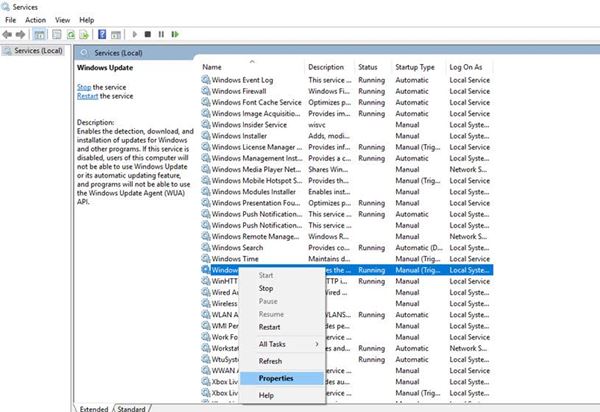Toggle the Action Pane toolbar icon
The height and width of the screenshot is (412, 600).
[116, 35]
